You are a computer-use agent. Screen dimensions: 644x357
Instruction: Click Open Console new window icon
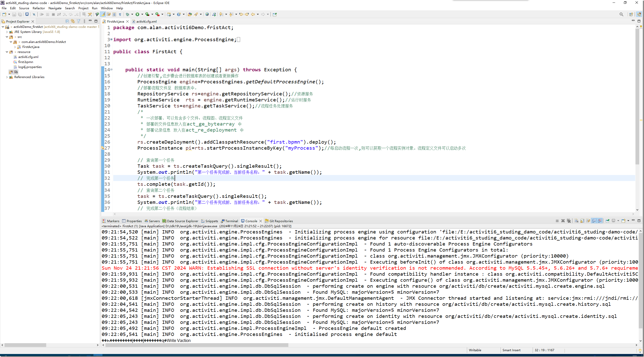tap(623, 221)
